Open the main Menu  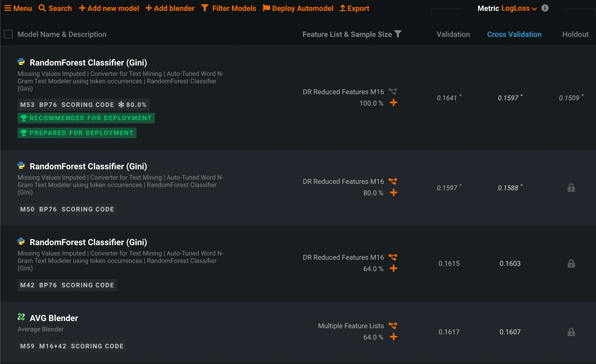click(18, 8)
